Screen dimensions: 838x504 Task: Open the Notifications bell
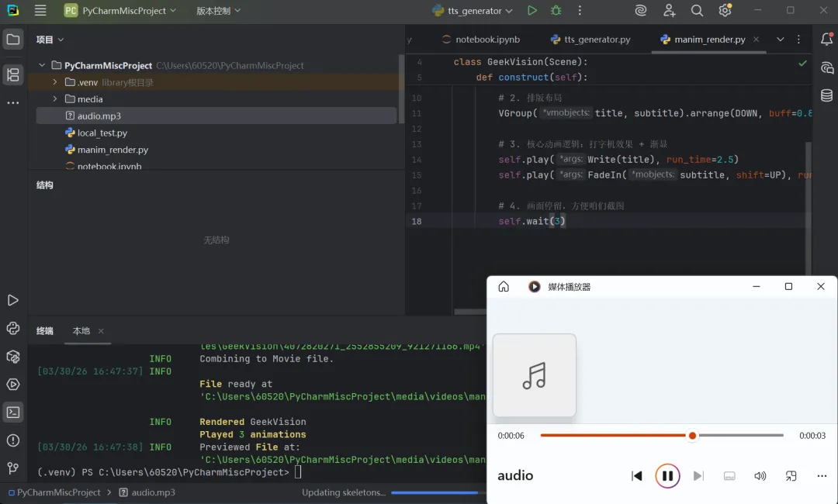[826, 39]
